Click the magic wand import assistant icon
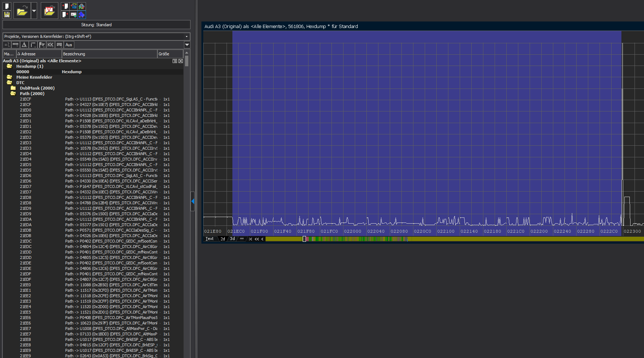Screen dimensions: 644x358 [x=74, y=6]
